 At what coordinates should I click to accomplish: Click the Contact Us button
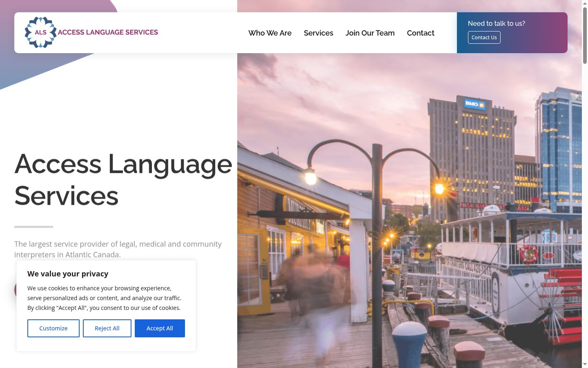point(484,37)
